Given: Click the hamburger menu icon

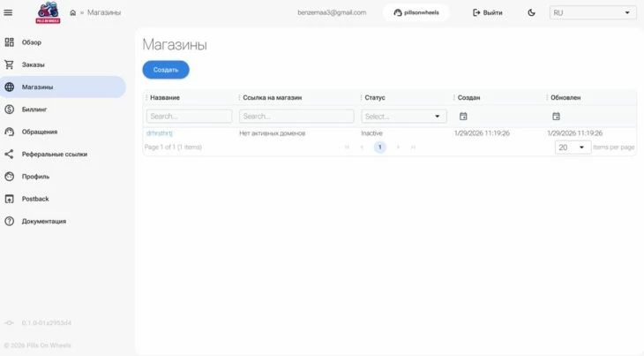Looking at the screenshot, I should (9, 12).
